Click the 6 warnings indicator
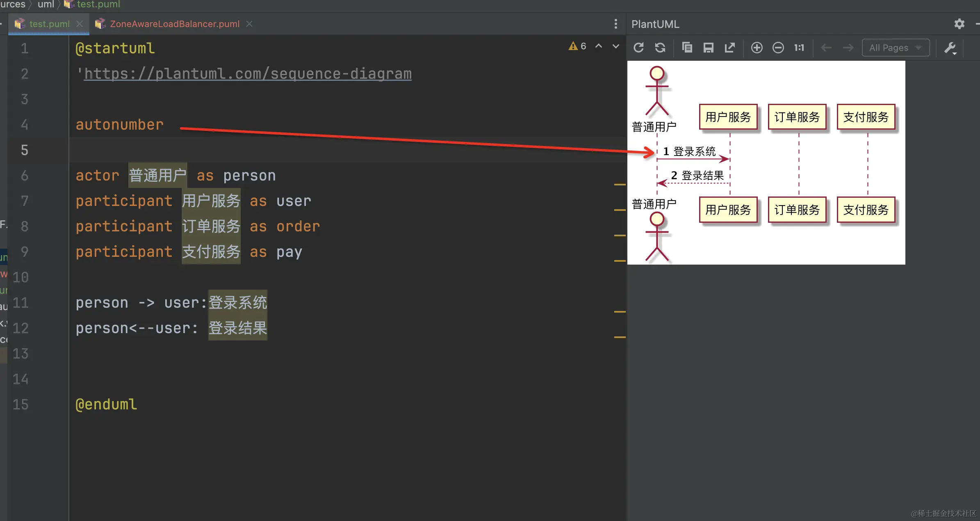980x521 pixels. tap(577, 46)
